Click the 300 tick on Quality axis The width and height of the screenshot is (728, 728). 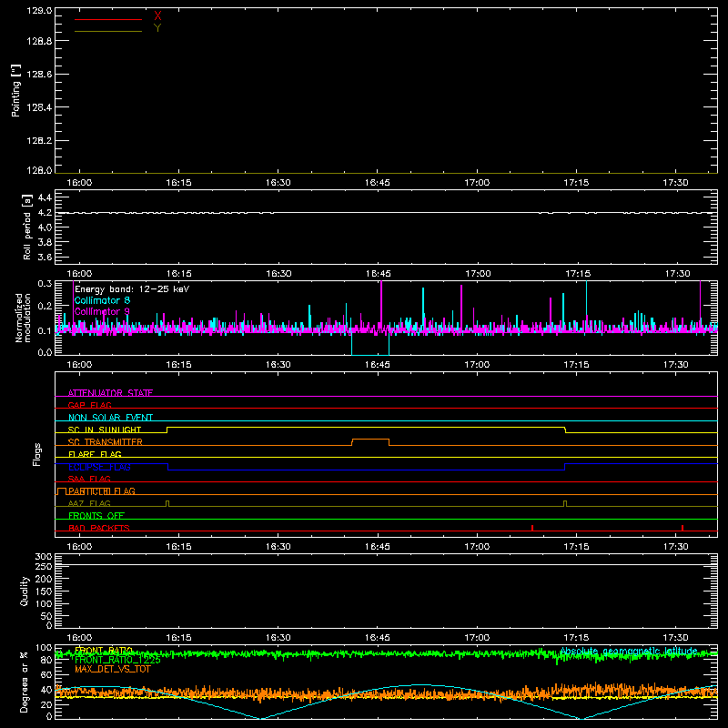44,557
